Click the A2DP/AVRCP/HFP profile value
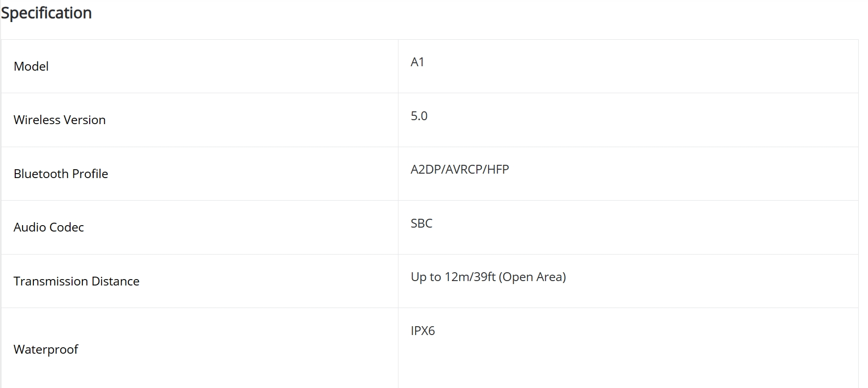This screenshot has height=388, width=868. [460, 169]
